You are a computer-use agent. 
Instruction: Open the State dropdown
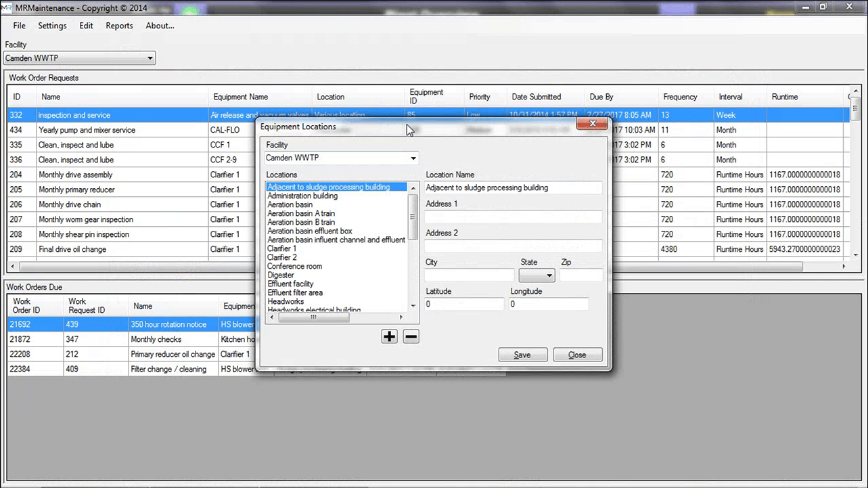(x=536, y=275)
